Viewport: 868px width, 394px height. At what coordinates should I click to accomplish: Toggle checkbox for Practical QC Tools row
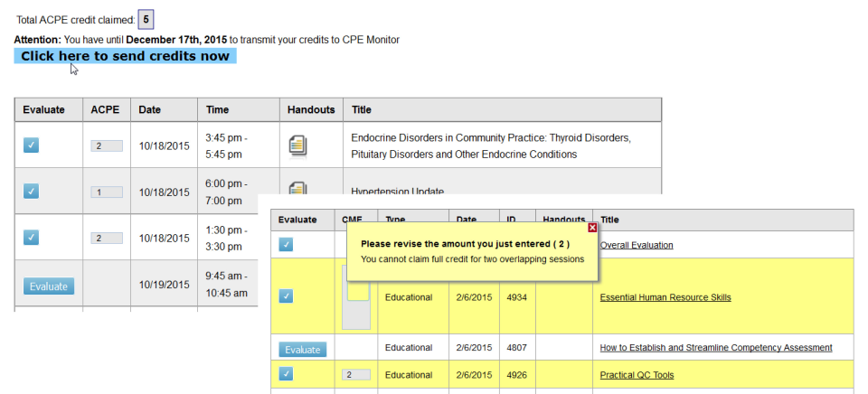pos(286,374)
